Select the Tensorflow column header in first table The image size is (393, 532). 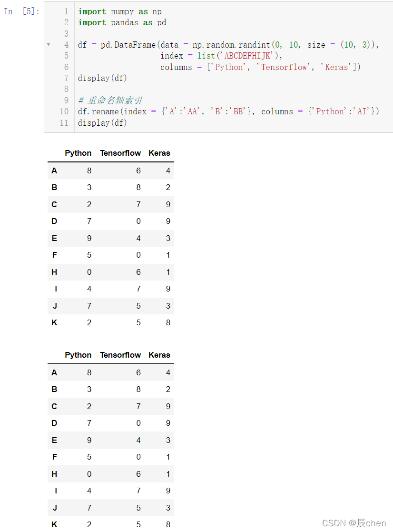point(120,153)
